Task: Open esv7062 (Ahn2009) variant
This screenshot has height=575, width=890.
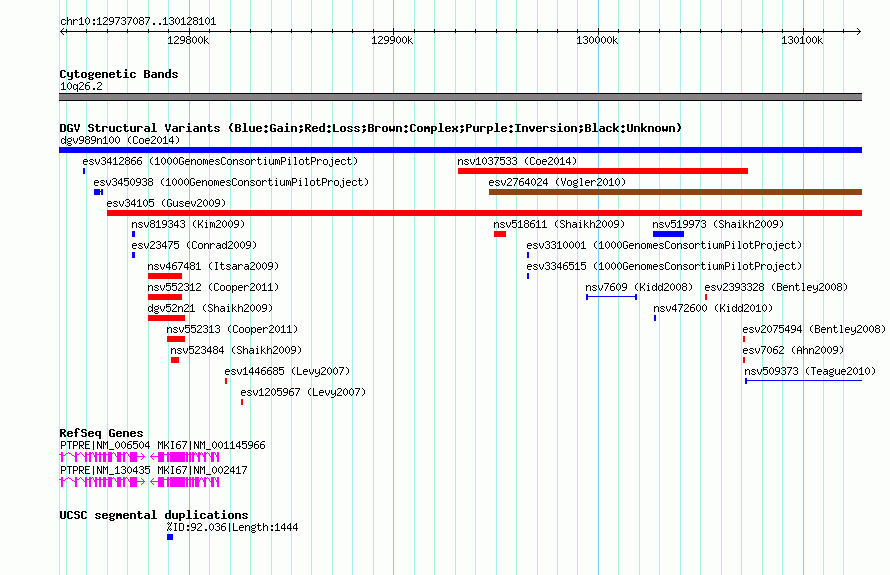Action: coord(793,350)
